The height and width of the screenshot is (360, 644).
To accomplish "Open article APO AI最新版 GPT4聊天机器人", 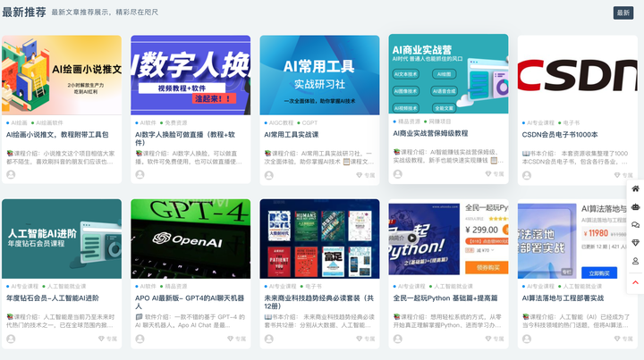I will click(x=190, y=302).
